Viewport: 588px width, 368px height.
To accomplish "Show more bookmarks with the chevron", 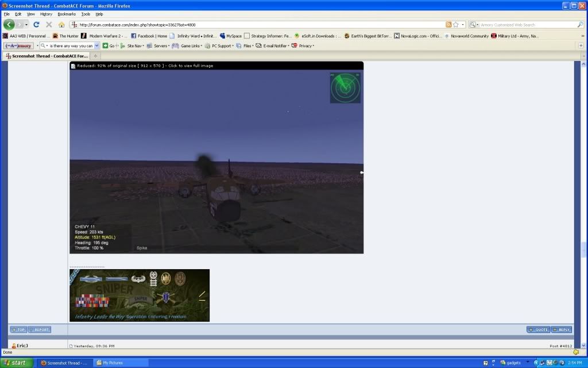I will [583, 36].
